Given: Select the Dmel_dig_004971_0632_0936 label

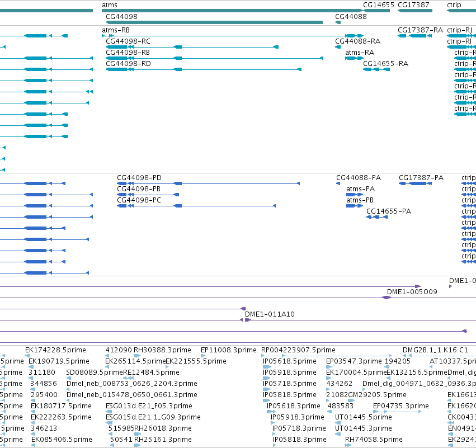Looking at the screenshot, I should click(x=420, y=384).
